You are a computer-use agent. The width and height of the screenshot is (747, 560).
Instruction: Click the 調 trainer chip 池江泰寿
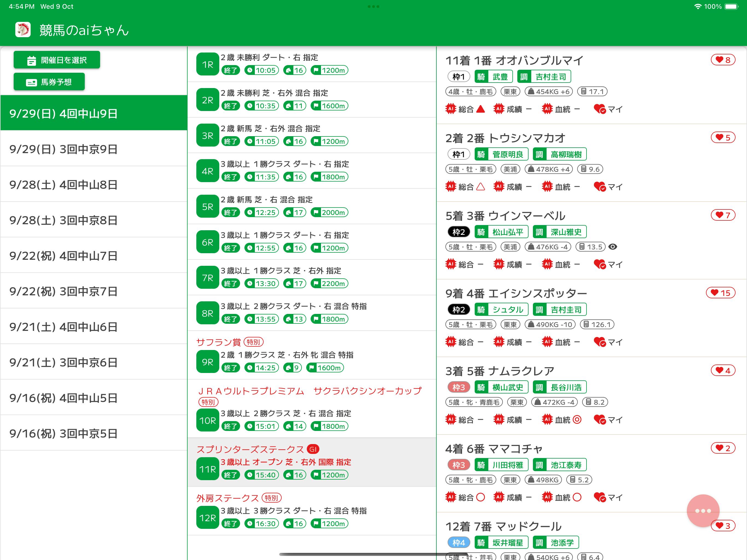[x=560, y=465]
